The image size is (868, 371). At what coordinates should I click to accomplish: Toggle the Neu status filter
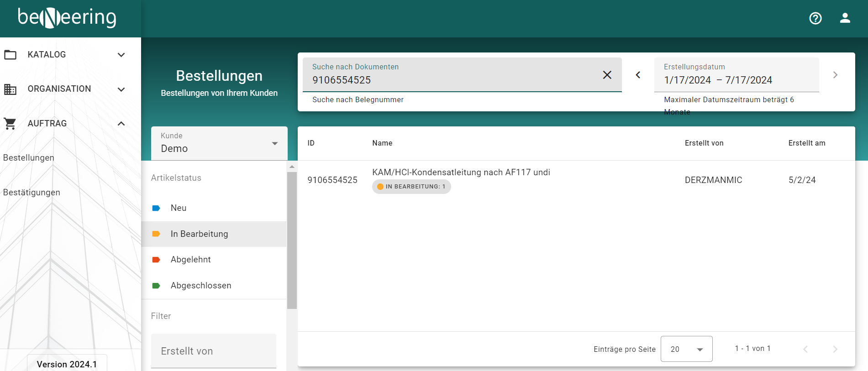point(178,208)
